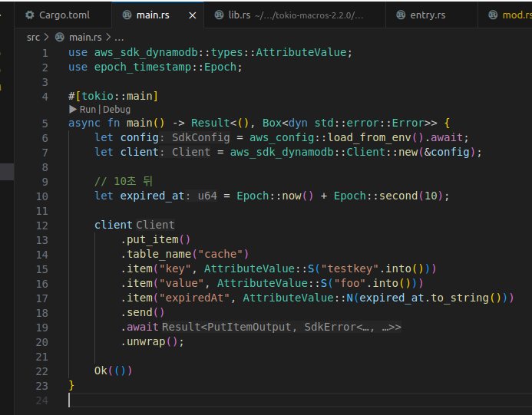Click the Rust file icon on main.rs tab
Image resolution: width=532 pixels, height=415 pixels.
coord(125,15)
